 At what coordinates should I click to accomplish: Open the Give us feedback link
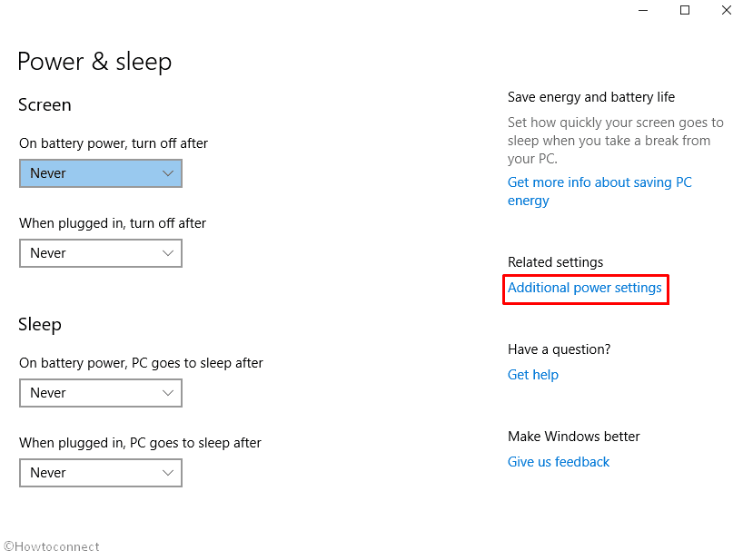pyautogui.click(x=559, y=462)
